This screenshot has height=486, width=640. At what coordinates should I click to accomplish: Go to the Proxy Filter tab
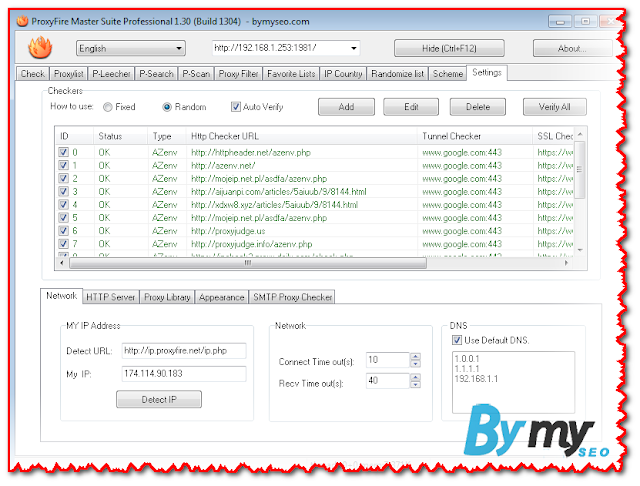(238, 74)
